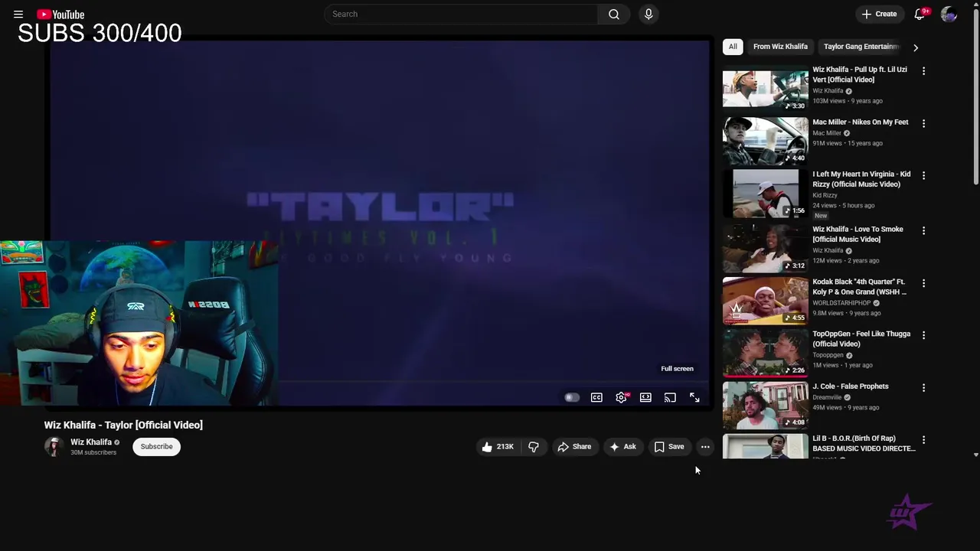980x551 pixels.
Task: Open options for Feel Like Thugga video
Action: pyautogui.click(x=923, y=335)
